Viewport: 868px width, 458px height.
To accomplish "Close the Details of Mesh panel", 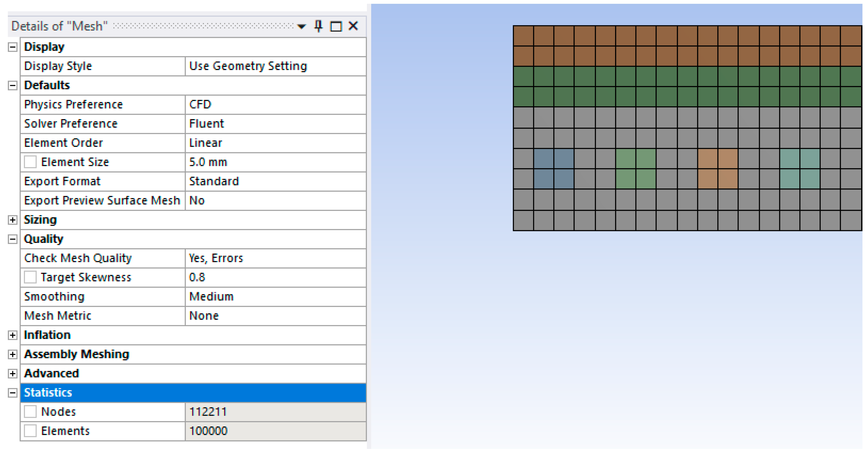I will click(353, 26).
